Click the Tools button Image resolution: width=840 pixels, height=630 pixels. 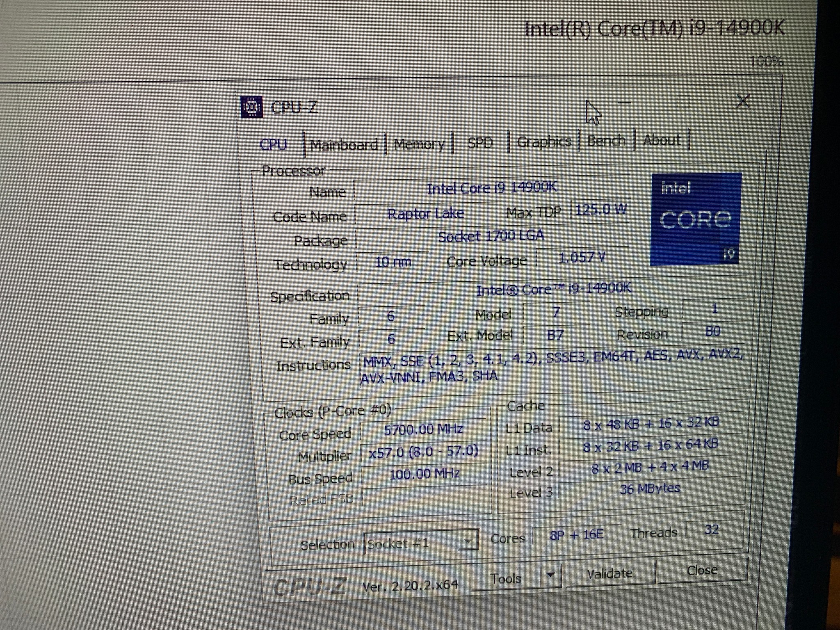click(506, 578)
